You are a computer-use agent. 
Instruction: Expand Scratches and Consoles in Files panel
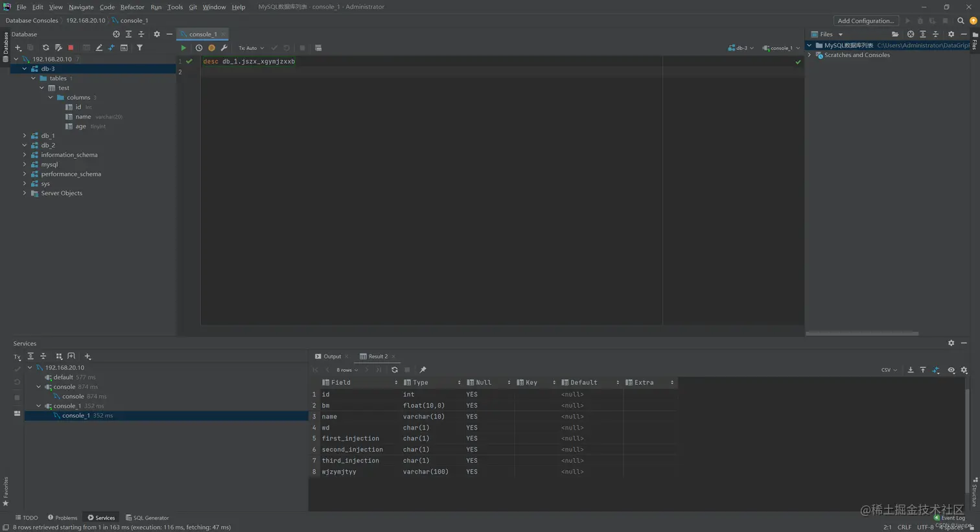pyautogui.click(x=810, y=55)
